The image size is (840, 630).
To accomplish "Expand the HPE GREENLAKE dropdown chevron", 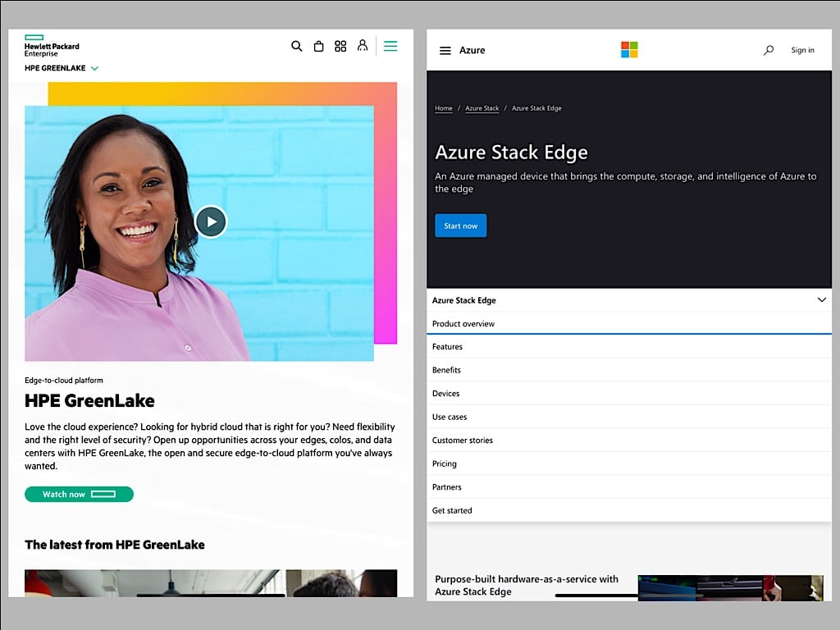I will tap(95, 68).
